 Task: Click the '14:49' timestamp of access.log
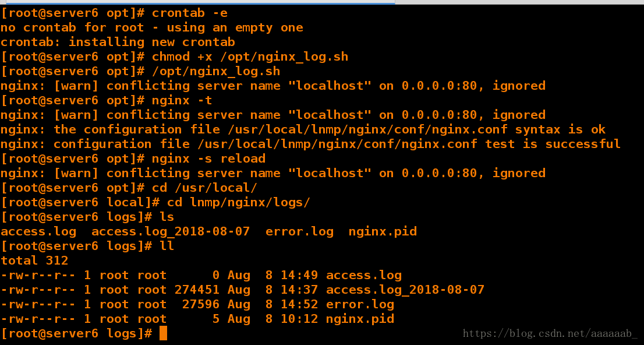point(299,275)
